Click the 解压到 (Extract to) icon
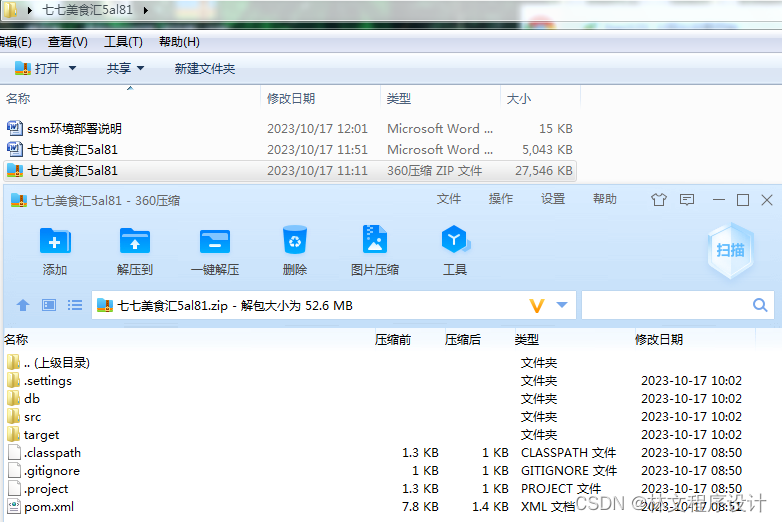Viewport: 782px width, 522px height. point(135,241)
